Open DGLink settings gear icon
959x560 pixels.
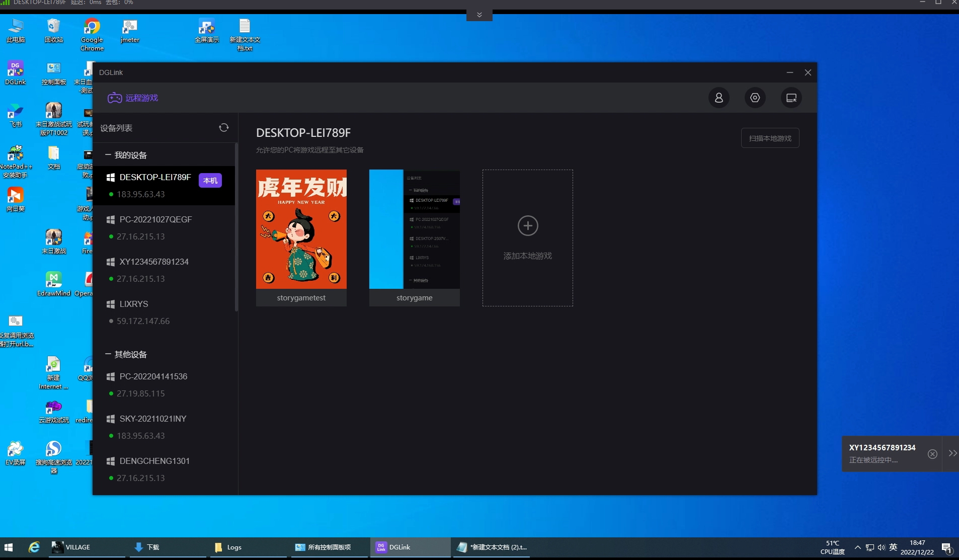755,98
